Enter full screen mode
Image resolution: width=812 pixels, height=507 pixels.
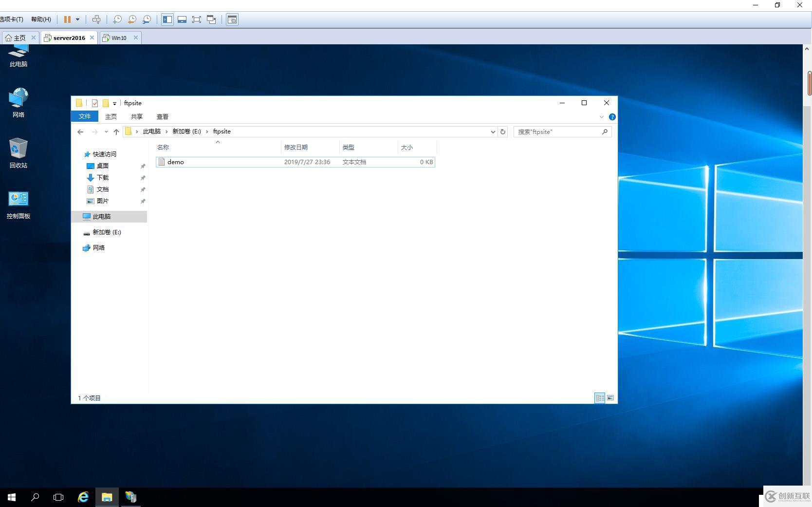click(x=197, y=19)
